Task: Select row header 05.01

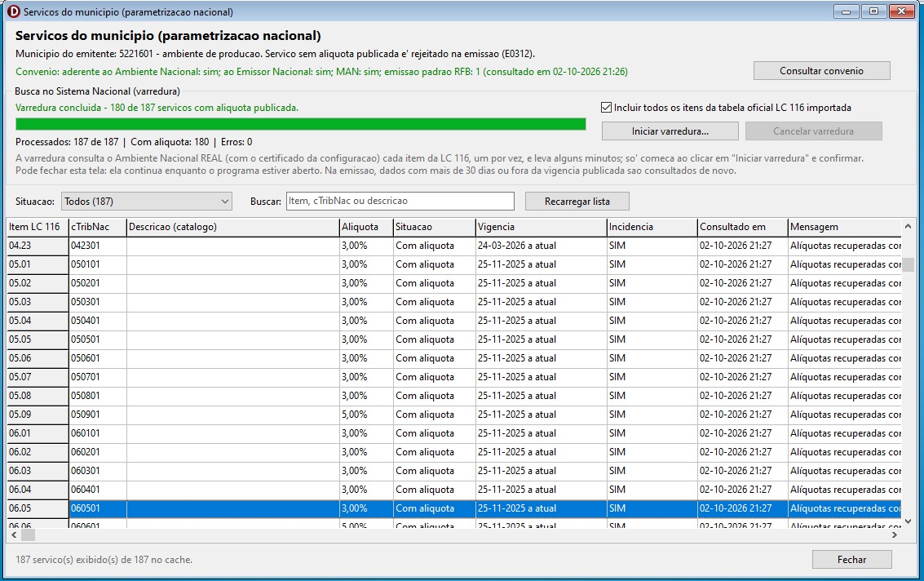Action: pyautogui.click(x=38, y=264)
